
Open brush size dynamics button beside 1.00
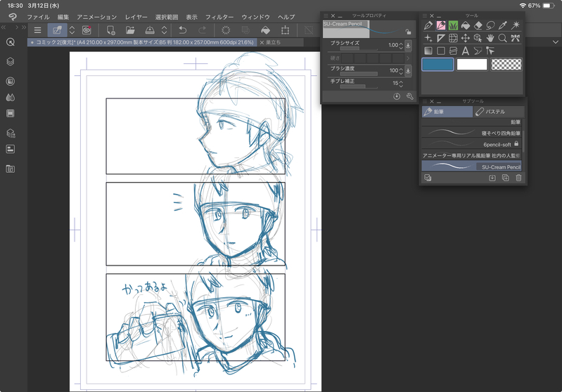pos(408,46)
